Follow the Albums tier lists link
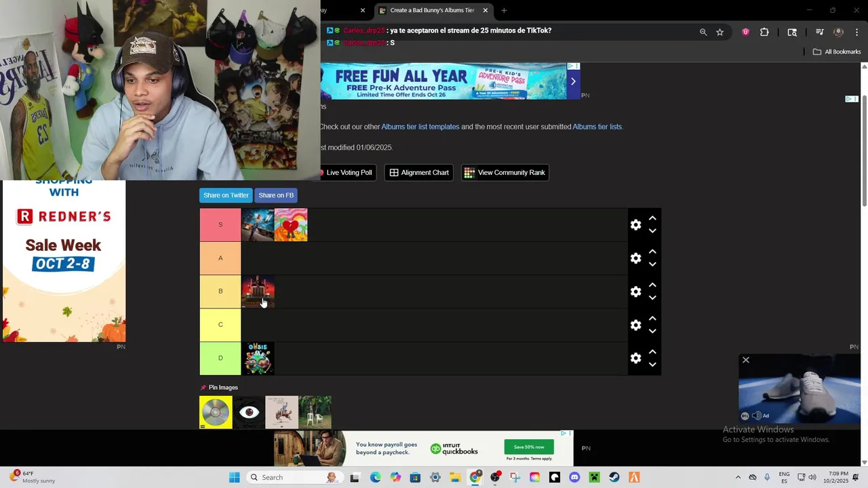 click(597, 127)
